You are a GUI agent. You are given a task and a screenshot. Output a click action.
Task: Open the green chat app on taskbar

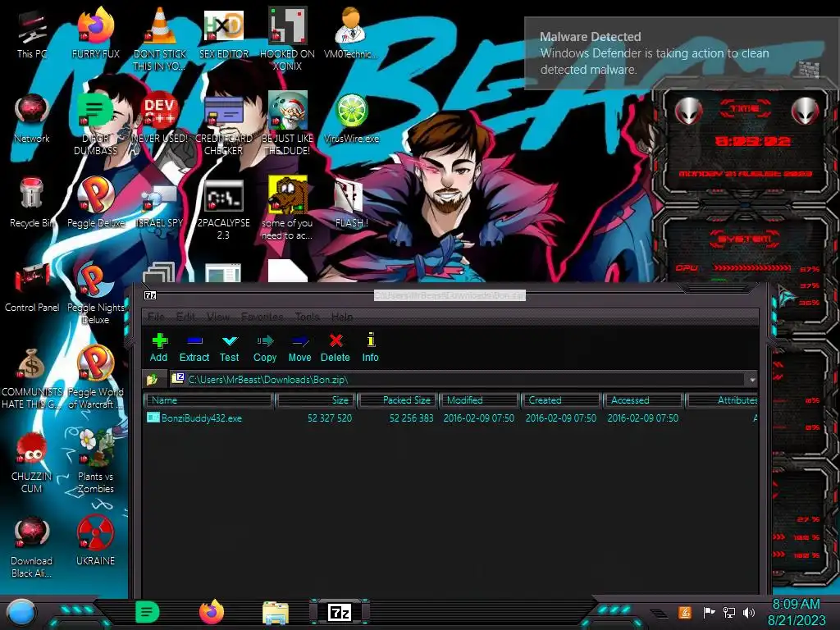(x=148, y=612)
